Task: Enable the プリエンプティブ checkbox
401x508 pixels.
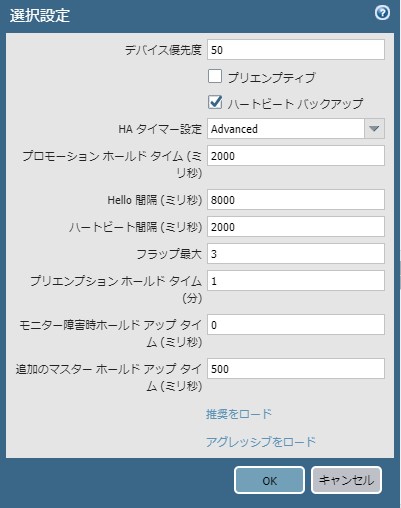Action: 215,76
